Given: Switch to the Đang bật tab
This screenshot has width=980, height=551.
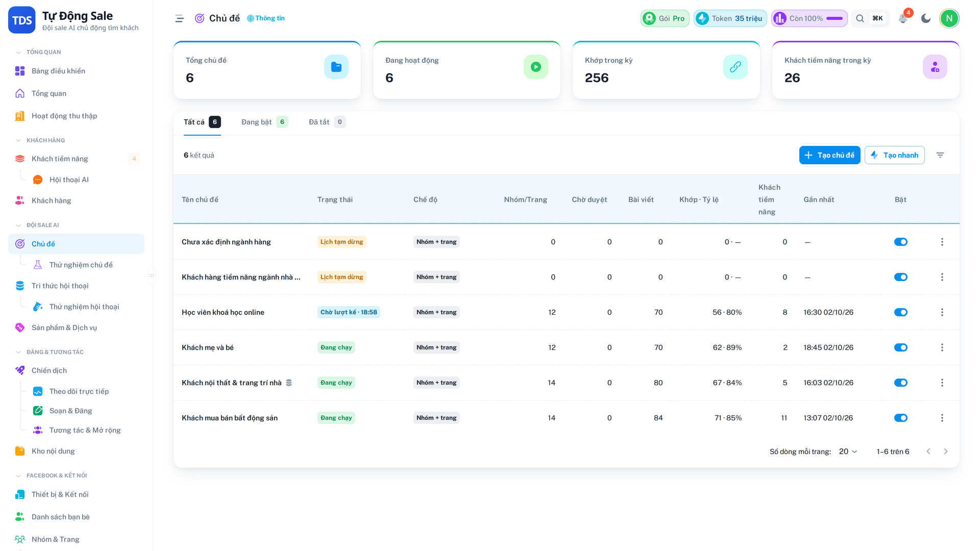Looking at the screenshot, I should coord(265,122).
